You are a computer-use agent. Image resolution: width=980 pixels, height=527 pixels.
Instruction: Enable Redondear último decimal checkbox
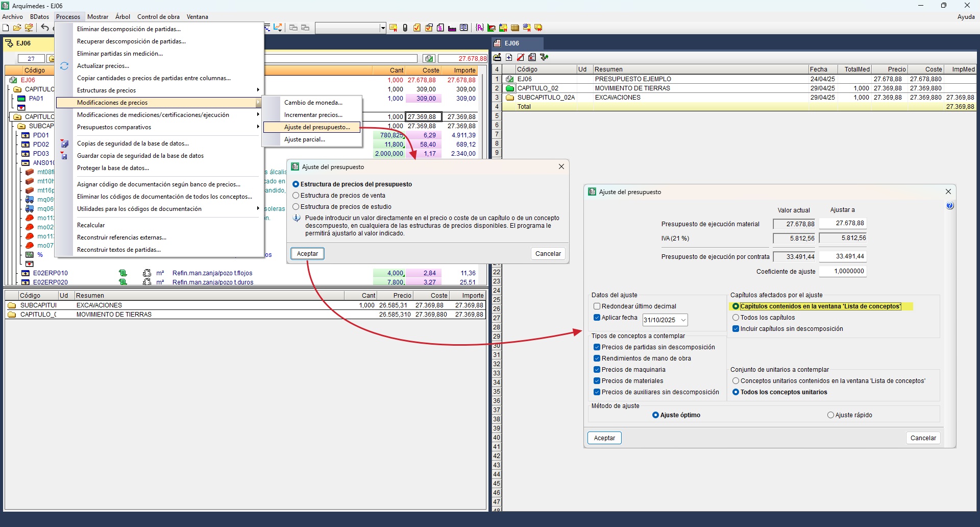click(597, 306)
